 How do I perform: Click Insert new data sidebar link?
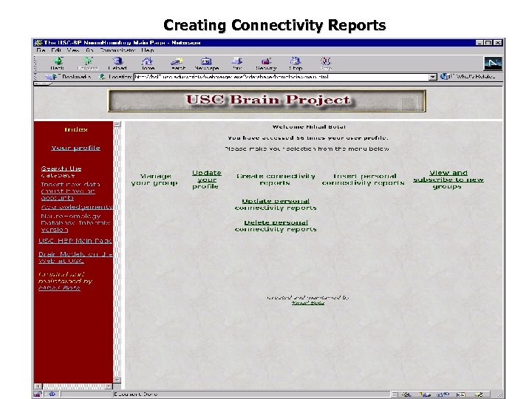tap(70, 191)
